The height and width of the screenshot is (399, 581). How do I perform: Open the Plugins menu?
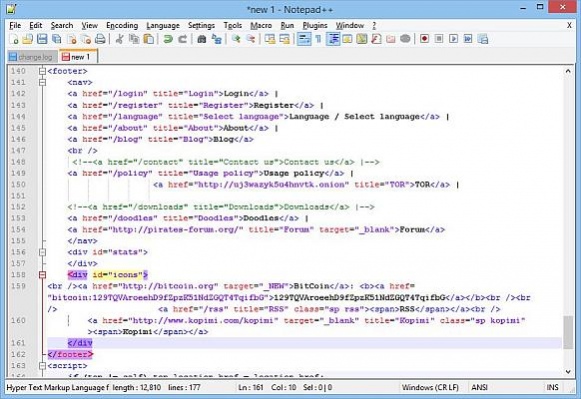(x=315, y=26)
